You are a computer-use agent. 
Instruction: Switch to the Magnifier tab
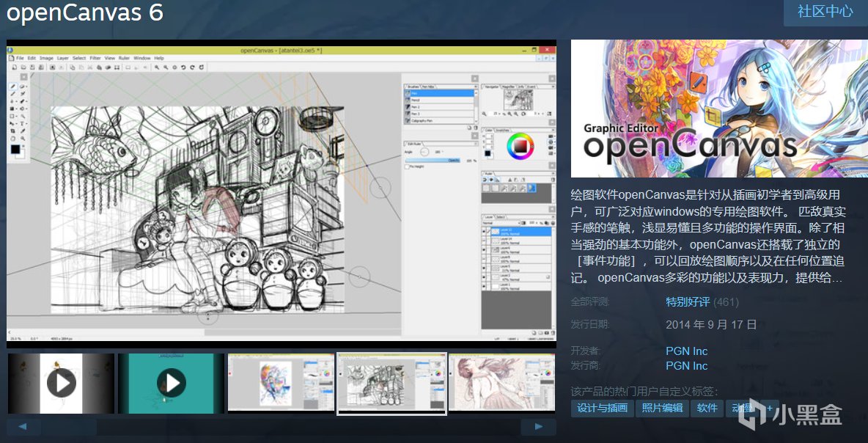pyautogui.click(x=508, y=87)
